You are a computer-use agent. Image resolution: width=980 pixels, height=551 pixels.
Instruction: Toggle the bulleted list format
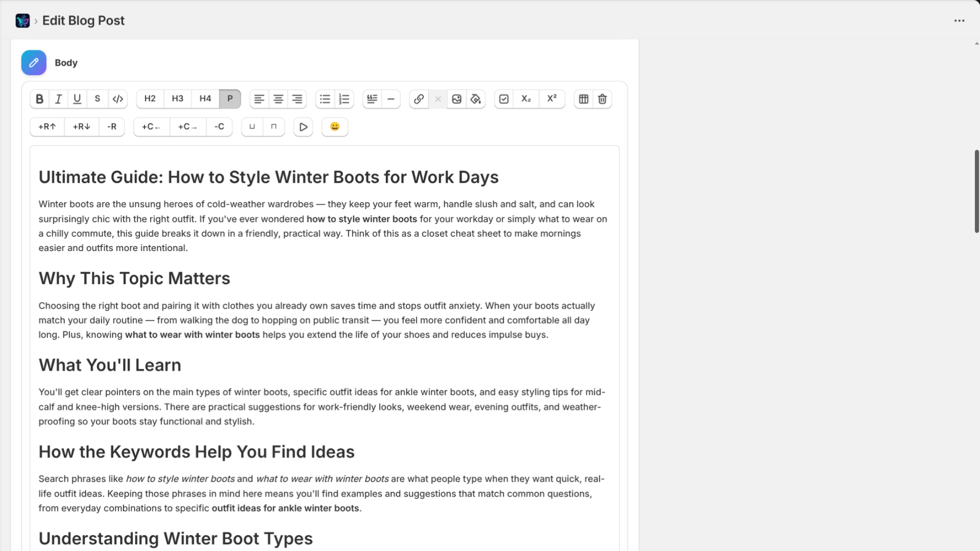tap(324, 98)
